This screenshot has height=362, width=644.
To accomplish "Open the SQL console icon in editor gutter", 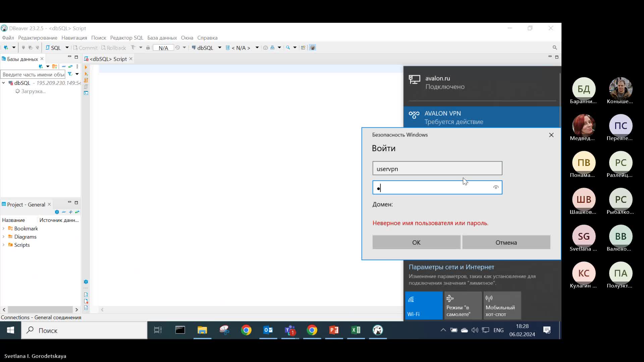I will click(86, 93).
